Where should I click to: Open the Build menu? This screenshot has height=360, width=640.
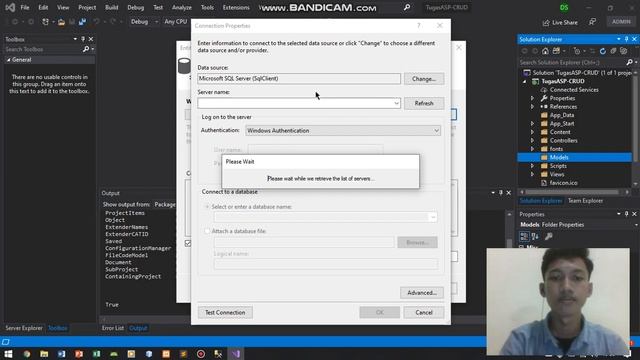pyautogui.click(x=111, y=7)
